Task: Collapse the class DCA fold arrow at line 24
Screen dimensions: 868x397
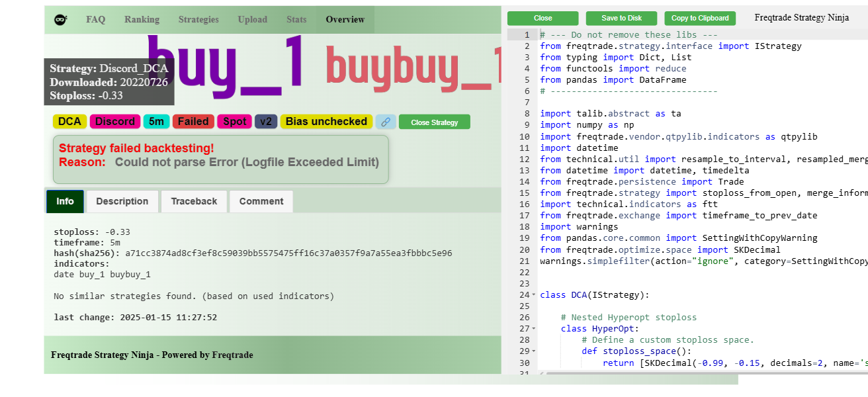Action: pos(534,295)
